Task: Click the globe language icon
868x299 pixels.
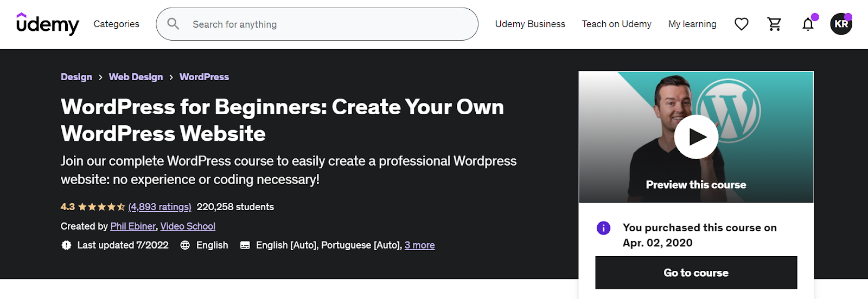Action: click(x=185, y=245)
